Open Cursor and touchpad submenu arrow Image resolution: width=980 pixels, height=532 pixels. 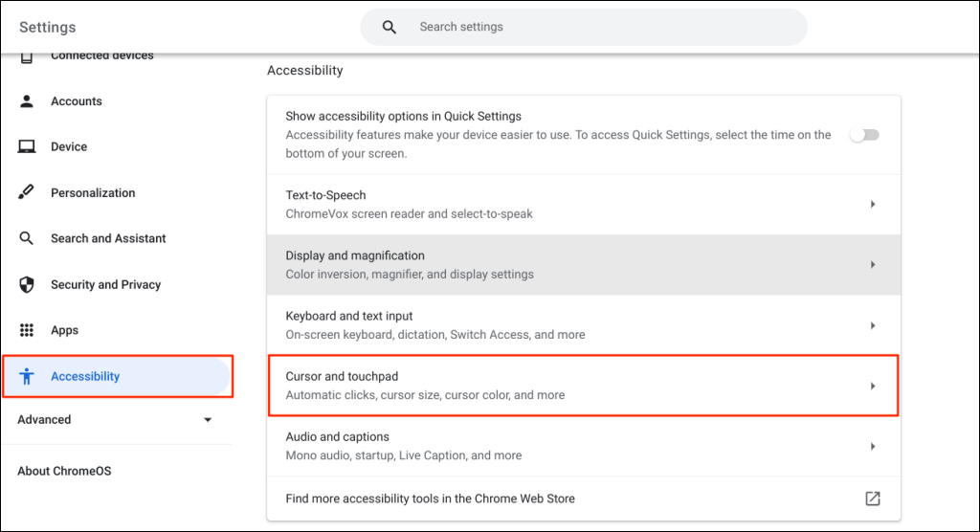(x=872, y=386)
